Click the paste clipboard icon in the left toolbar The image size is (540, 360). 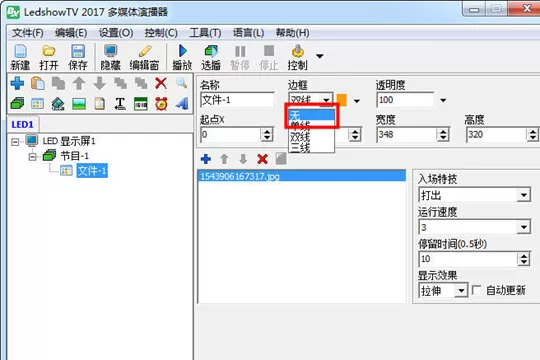point(38,83)
